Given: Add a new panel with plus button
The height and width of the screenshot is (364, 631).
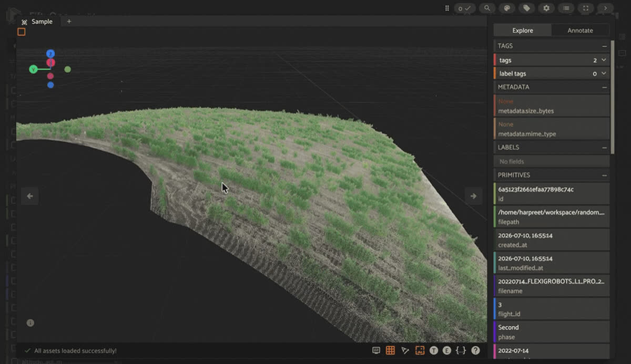Looking at the screenshot, I should tap(69, 22).
